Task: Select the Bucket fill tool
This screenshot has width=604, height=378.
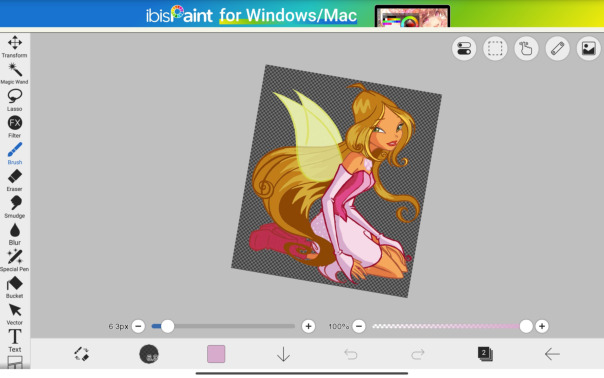Action: pos(15,287)
